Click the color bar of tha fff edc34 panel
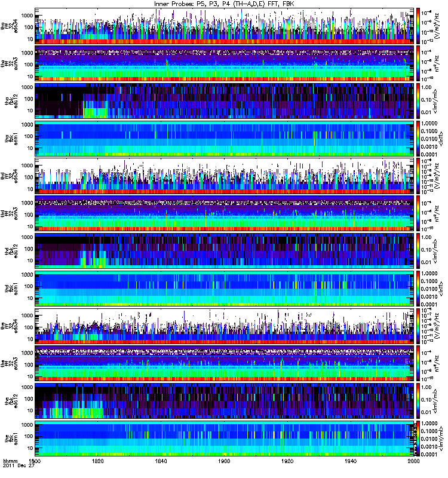Viewport: 448px width, 478px height. (418, 26)
